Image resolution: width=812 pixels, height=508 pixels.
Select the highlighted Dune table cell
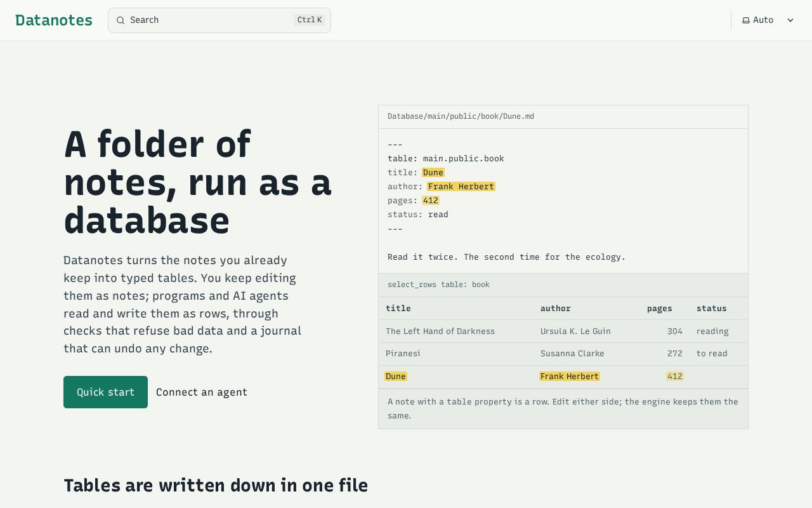tap(395, 377)
